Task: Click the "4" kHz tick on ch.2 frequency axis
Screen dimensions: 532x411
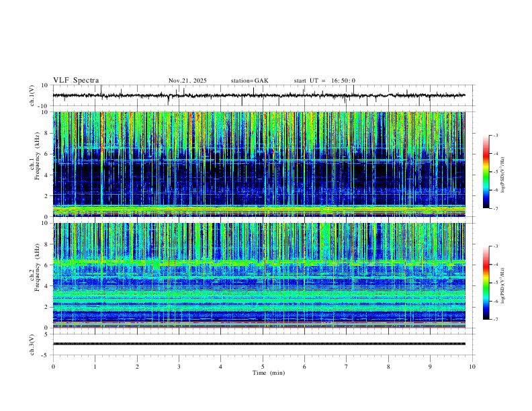Action: click(x=46, y=286)
